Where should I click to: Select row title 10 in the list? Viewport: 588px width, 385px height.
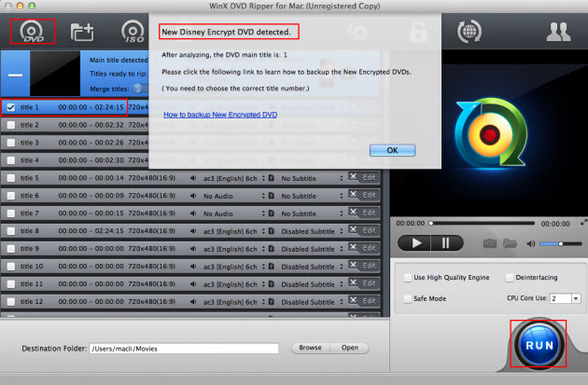click(190, 267)
